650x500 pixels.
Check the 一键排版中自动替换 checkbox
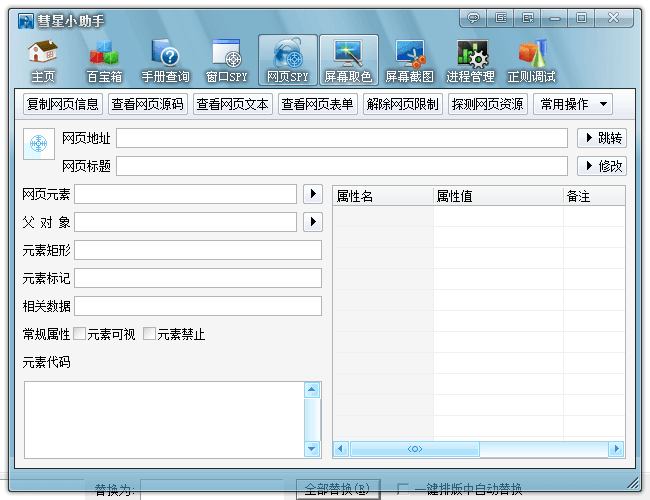coord(402,489)
